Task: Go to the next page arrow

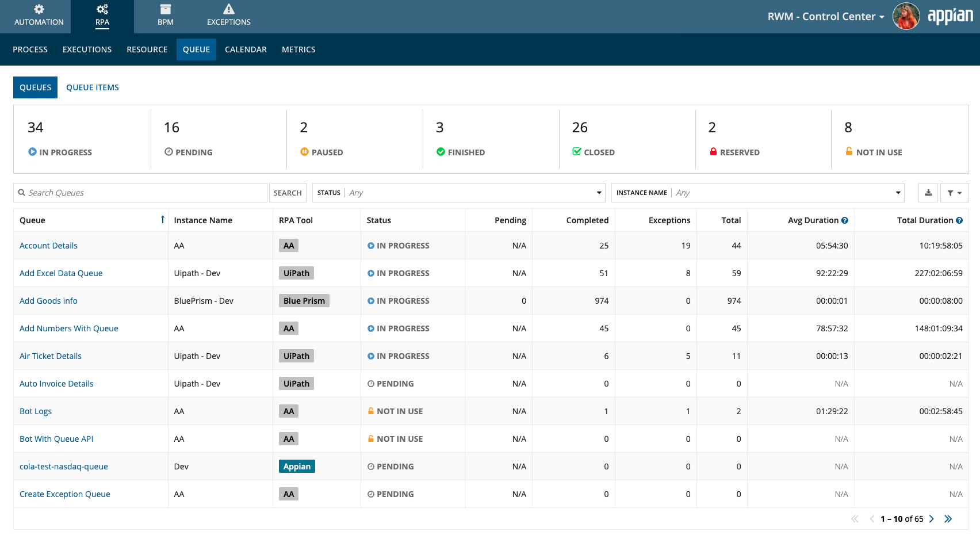Action: 932,519
